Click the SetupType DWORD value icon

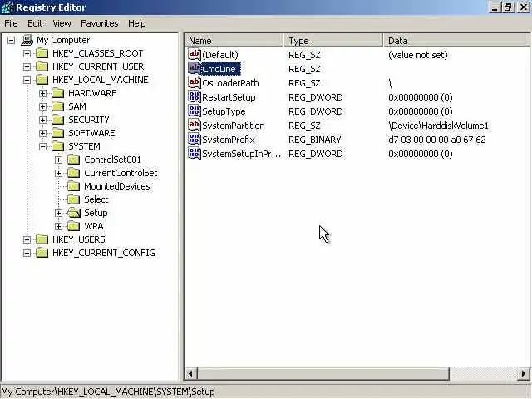[195, 111]
